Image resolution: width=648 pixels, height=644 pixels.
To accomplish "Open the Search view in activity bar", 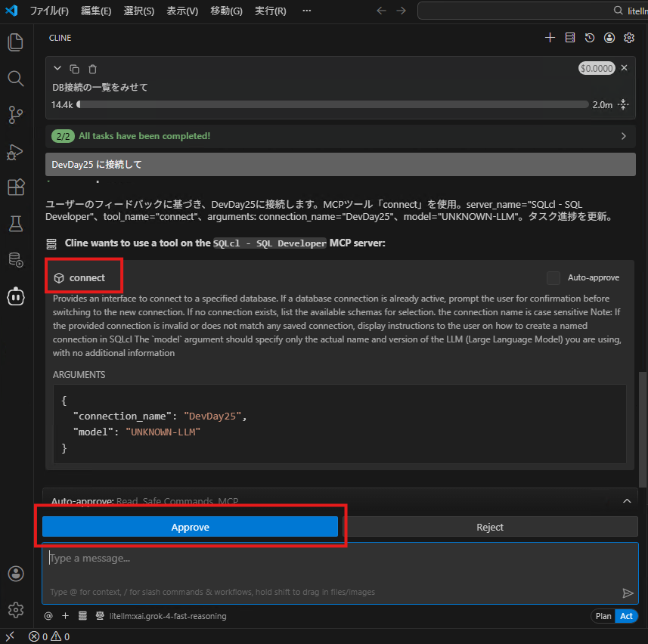I will 16,78.
